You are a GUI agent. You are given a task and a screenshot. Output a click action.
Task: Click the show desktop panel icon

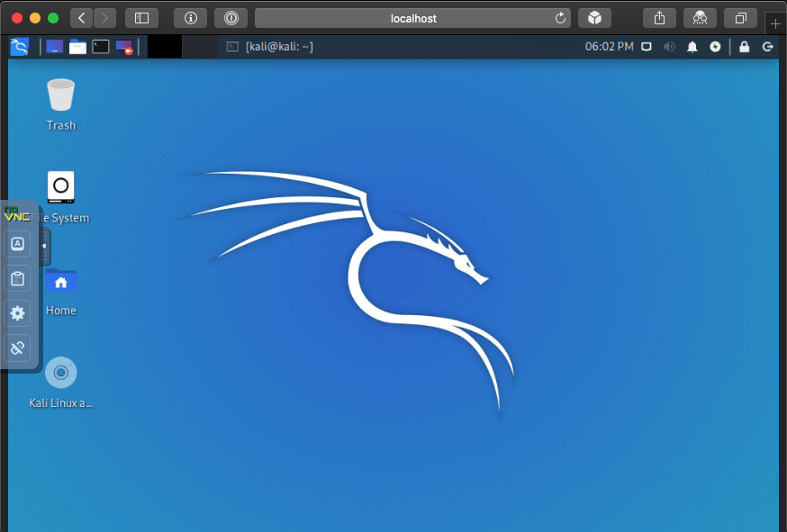55,47
